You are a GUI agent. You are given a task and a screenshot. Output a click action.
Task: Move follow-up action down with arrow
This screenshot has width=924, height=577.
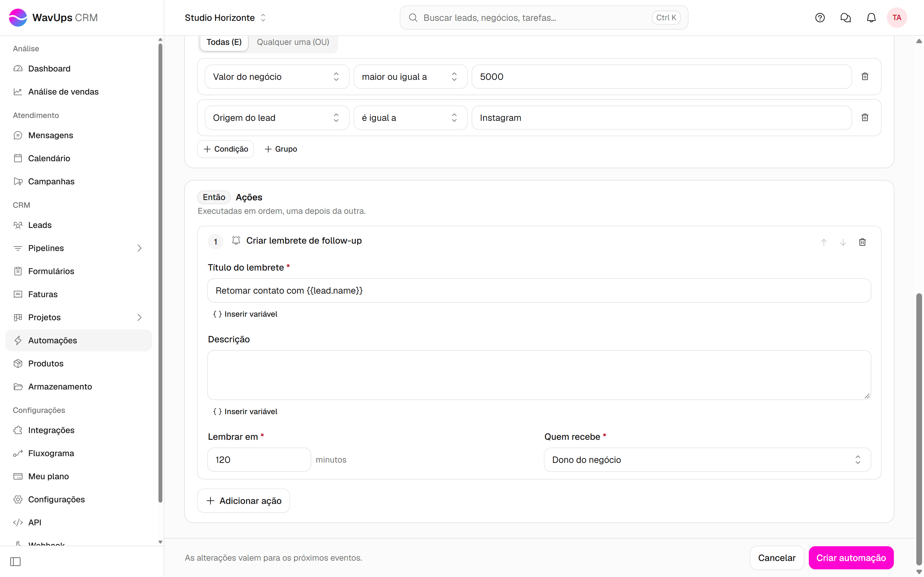point(843,242)
